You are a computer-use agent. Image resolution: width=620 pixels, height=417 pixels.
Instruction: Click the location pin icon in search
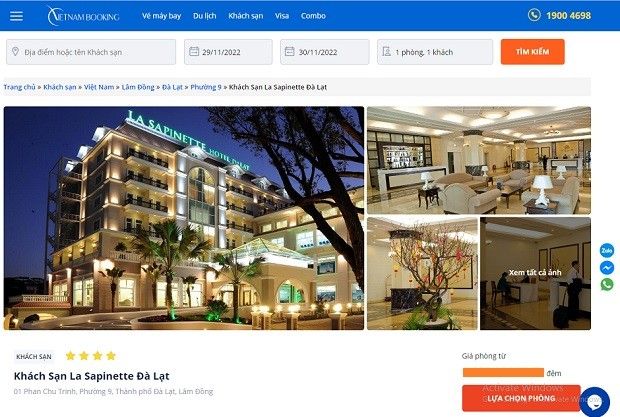click(15, 52)
